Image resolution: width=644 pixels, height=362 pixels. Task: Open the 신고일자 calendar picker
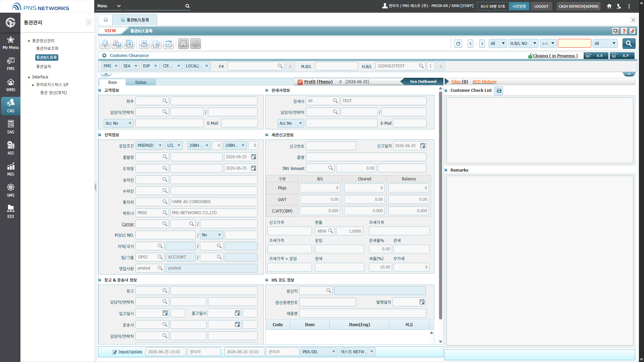pyautogui.click(x=423, y=146)
